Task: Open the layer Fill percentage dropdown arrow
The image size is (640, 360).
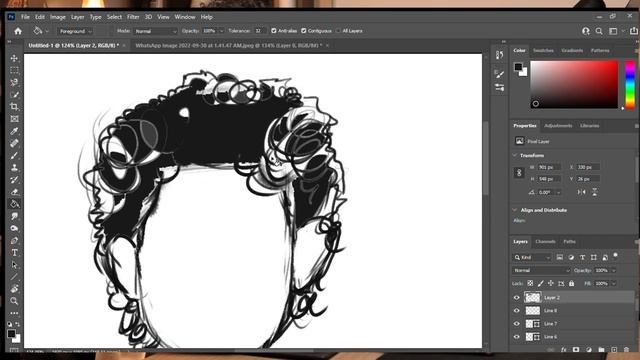Action: [x=613, y=283]
